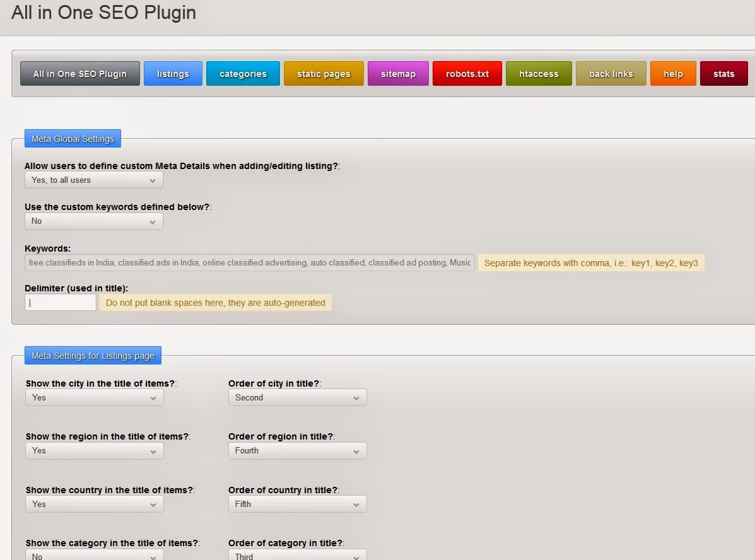Image resolution: width=755 pixels, height=560 pixels.
Task: Select the sitemap tab
Action: point(398,74)
